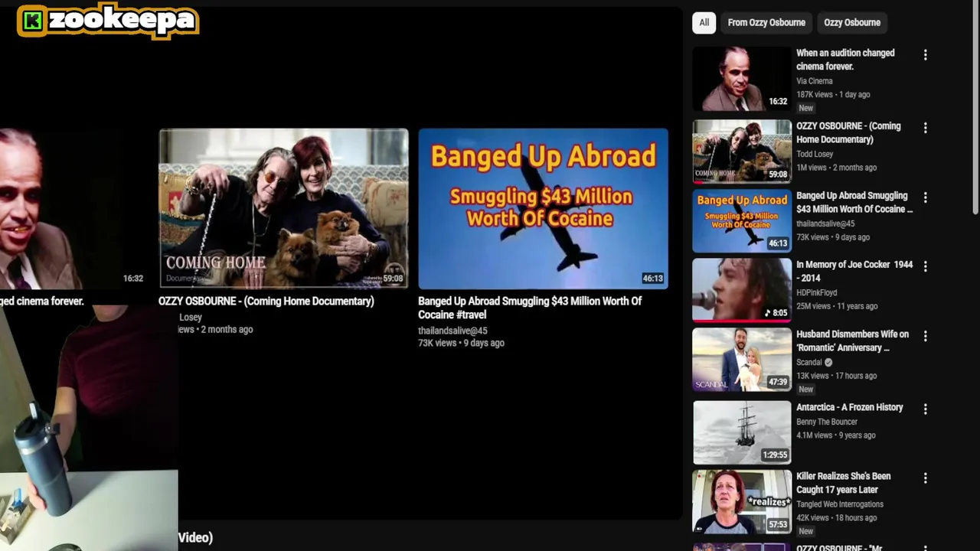This screenshot has height=551, width=980.
Task: Click end-screen 'thailandsalive@45' channel name
Action: coord(452,331)
